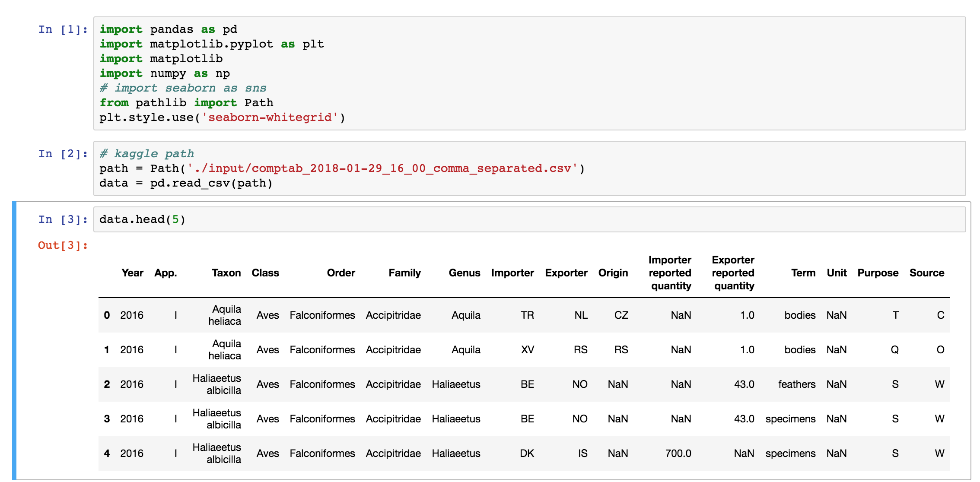Click the In [1] cell prompt

coord(63,29)
